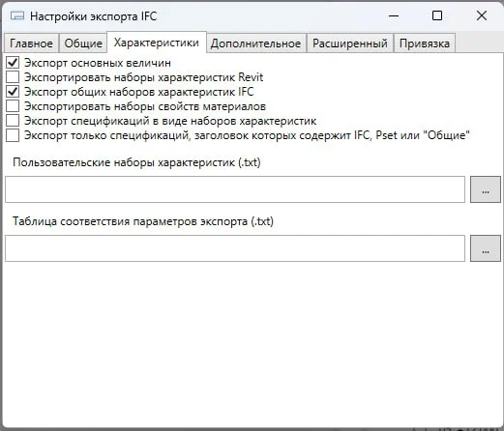This screenshot has width=504, height=431.
Task: Click the Пользовательские наборы характеристик (.txt) label
Action: pos(136,162)
